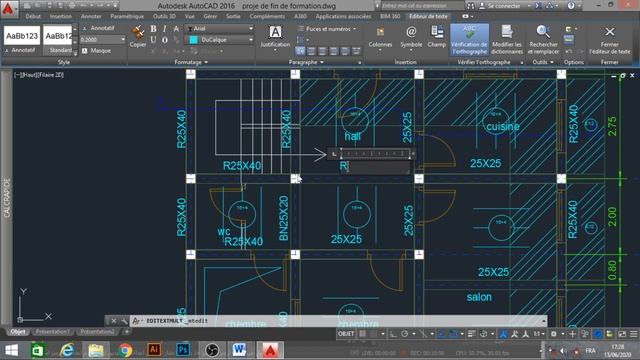Open Microsoft Word from taskbar

pos(240,350)
